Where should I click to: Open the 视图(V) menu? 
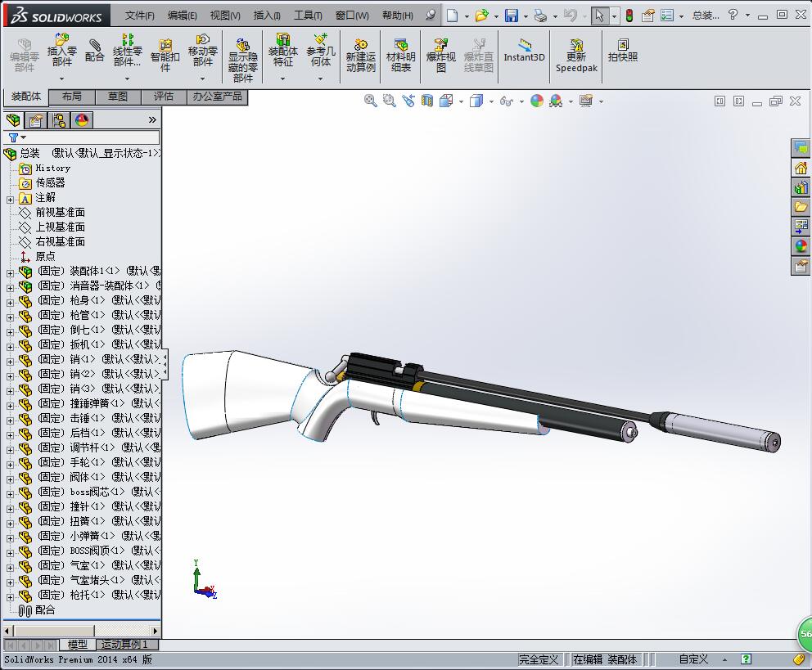pyautogui.click(x=225, y=16)
